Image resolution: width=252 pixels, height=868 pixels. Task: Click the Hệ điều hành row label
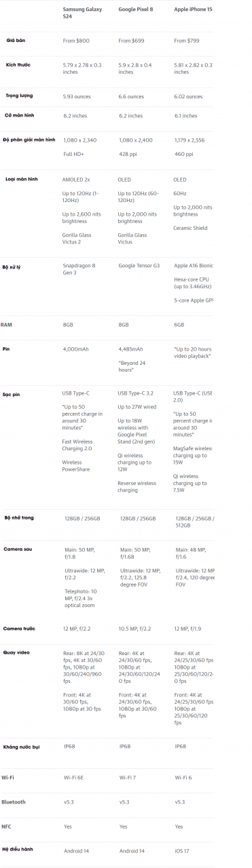17,848
